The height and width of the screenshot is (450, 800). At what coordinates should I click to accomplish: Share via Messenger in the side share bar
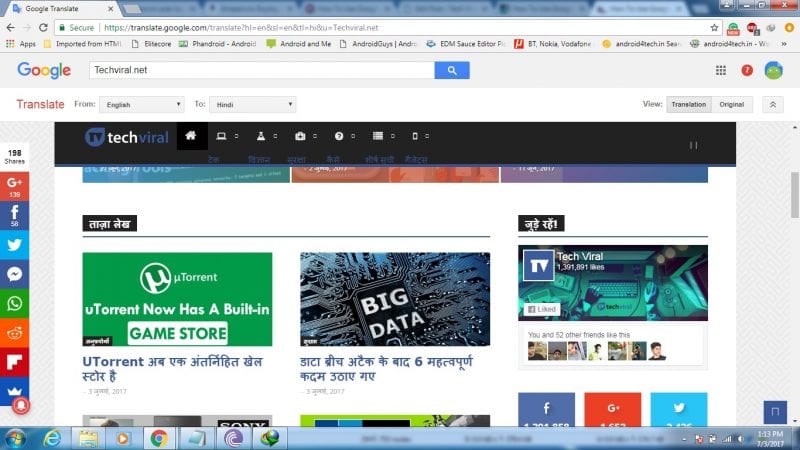click(x=14, y=274)
